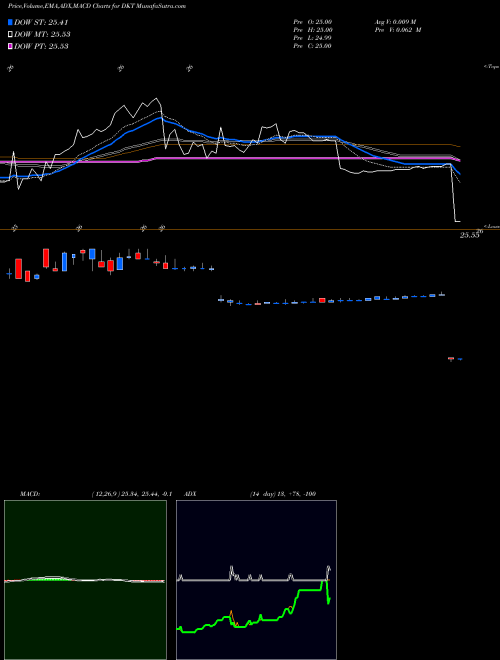The image size is (500, 660).
Task: Click the ADX (14 day) values text
Action: pos(283,494)
